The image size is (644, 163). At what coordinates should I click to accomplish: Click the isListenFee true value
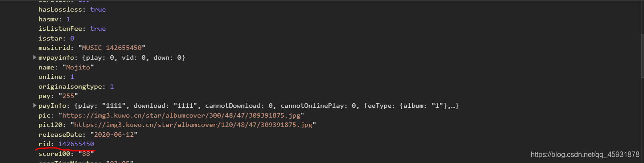(98, 29)
